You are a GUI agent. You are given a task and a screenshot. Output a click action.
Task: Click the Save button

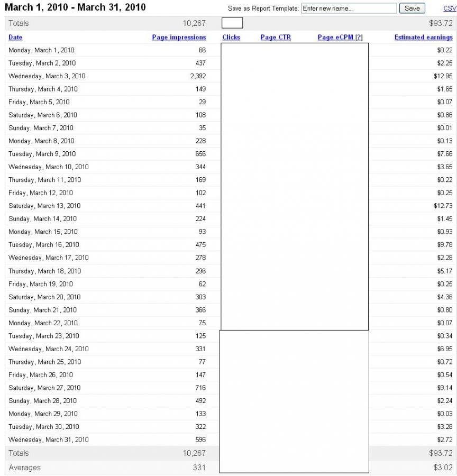click(412, 8)
